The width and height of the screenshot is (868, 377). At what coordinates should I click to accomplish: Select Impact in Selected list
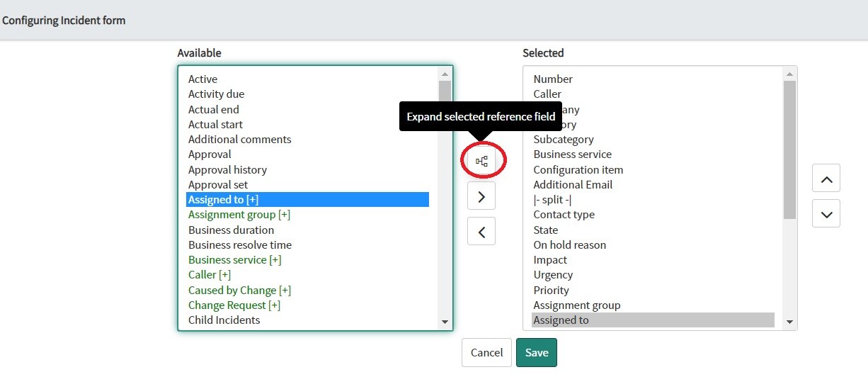pyautogui.click(x=653, y=260)
